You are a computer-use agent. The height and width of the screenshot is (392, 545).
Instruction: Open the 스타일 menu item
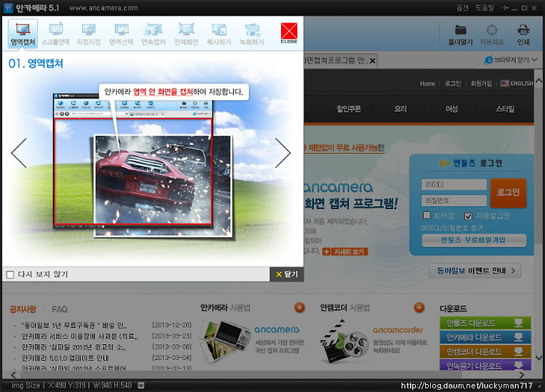tap(505, 109)
